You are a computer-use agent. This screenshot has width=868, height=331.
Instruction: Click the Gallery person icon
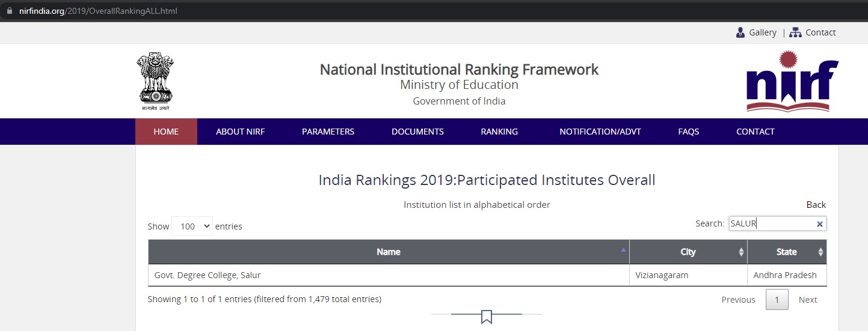tap(740, 32)
